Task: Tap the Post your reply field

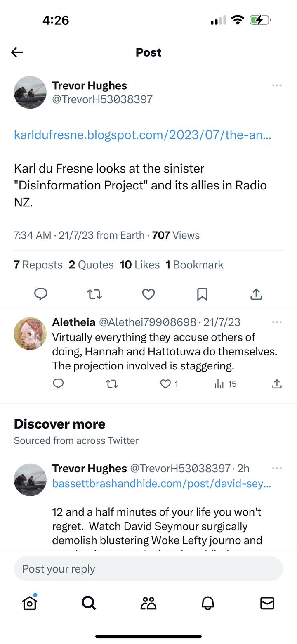Action: (148, 569)
